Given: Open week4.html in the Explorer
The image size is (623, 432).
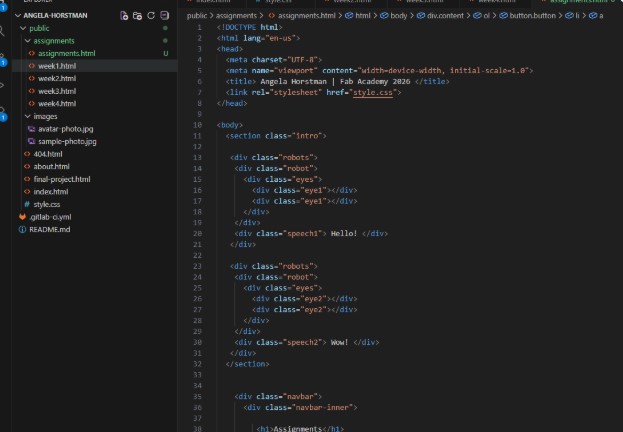Looking at the screenshot, I should click(57, 104).
